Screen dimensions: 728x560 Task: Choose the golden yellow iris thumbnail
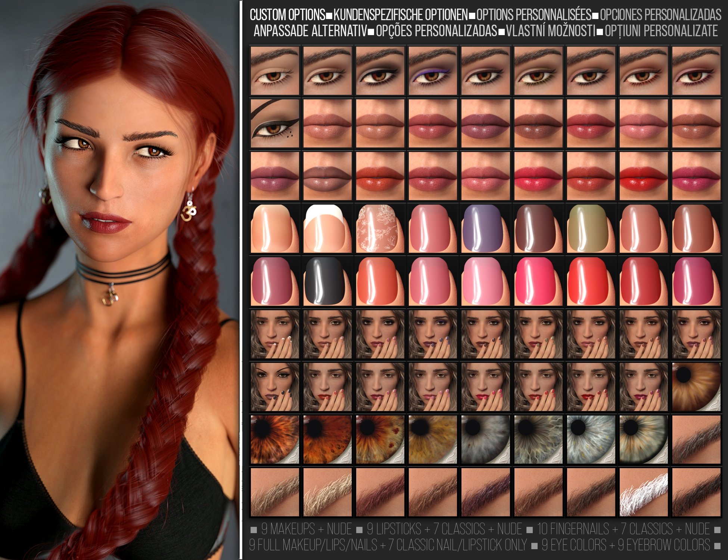click(x=433, y=439)
